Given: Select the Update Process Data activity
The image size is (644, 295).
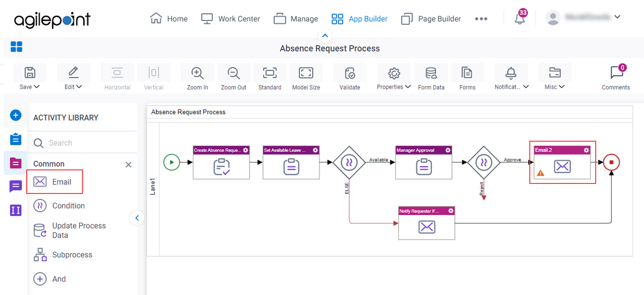Looking at the screenshot, I should point(69,230).
